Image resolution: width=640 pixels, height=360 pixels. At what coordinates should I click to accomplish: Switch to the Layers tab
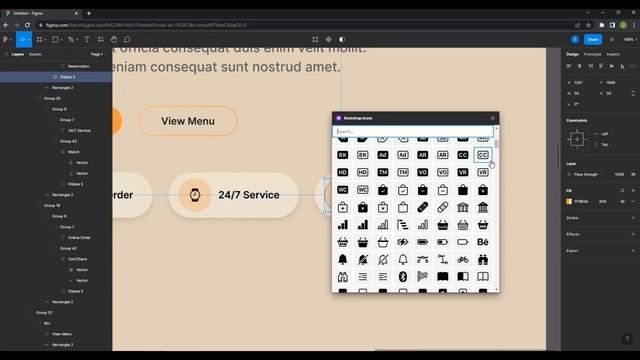pos(18,54)
